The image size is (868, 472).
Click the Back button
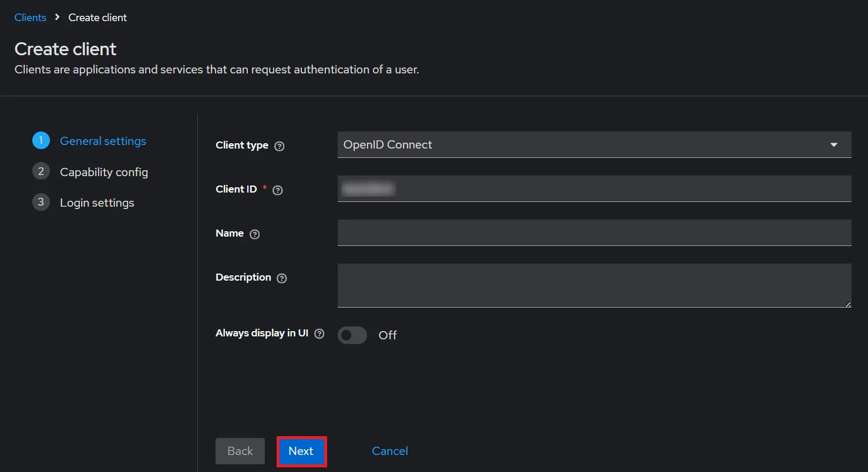[x=240, y=451]
